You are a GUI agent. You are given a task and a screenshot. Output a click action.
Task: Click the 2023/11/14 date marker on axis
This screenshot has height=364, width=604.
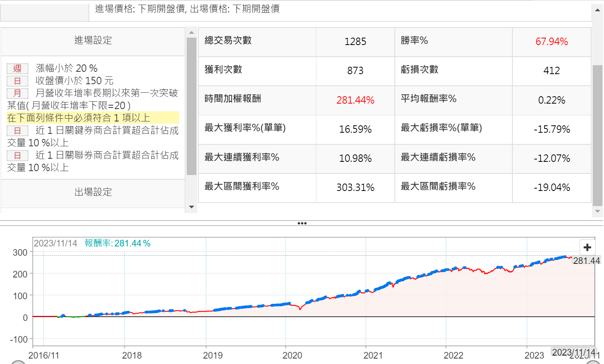573,352
